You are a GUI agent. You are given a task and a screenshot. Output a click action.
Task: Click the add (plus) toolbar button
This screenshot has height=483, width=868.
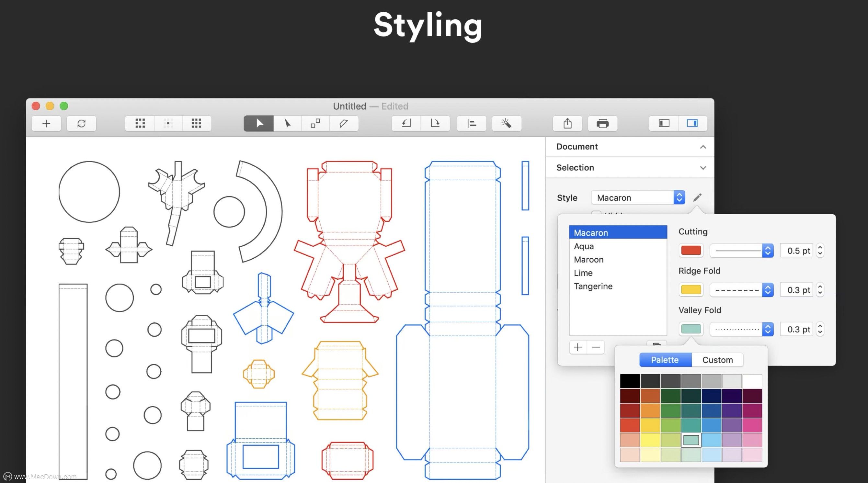coord(46,124)
